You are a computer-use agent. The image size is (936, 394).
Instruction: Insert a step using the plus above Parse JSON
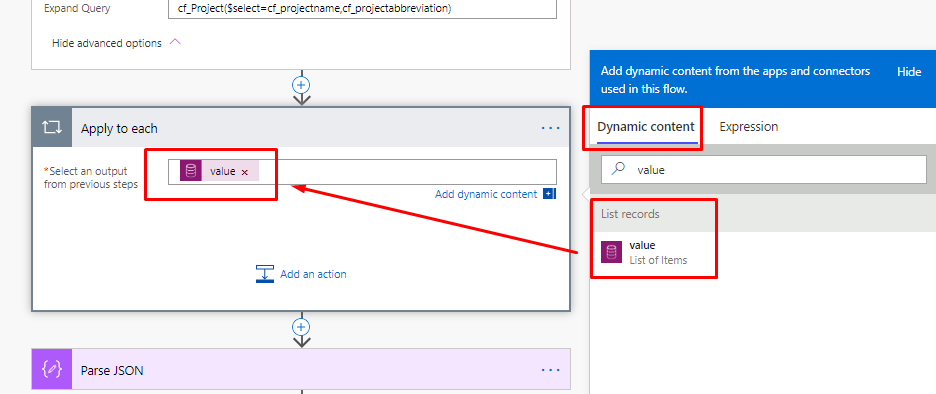[x=301, y=327]
